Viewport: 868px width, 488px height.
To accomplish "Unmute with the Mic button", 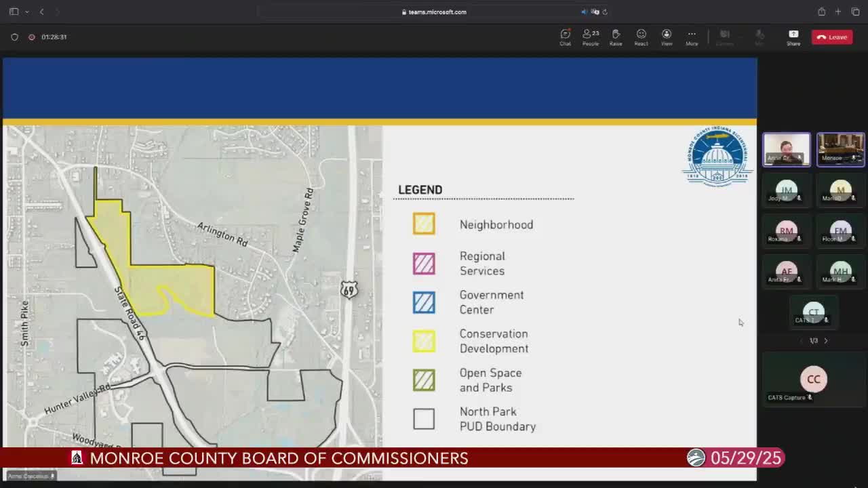I will 759,37.
